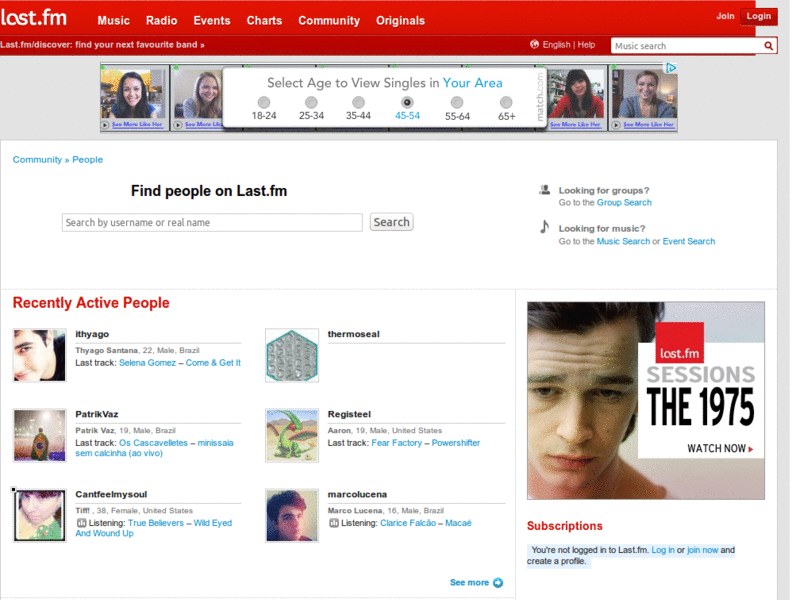800x600 pixels.
Task: Select the 18-24 age radio button
Action: [x=264, y=103]
